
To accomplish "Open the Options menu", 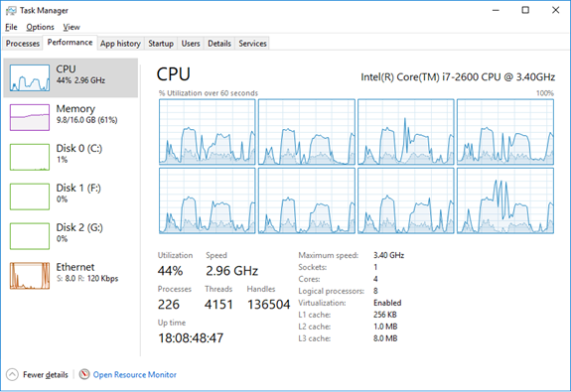I will click(40, 28).
